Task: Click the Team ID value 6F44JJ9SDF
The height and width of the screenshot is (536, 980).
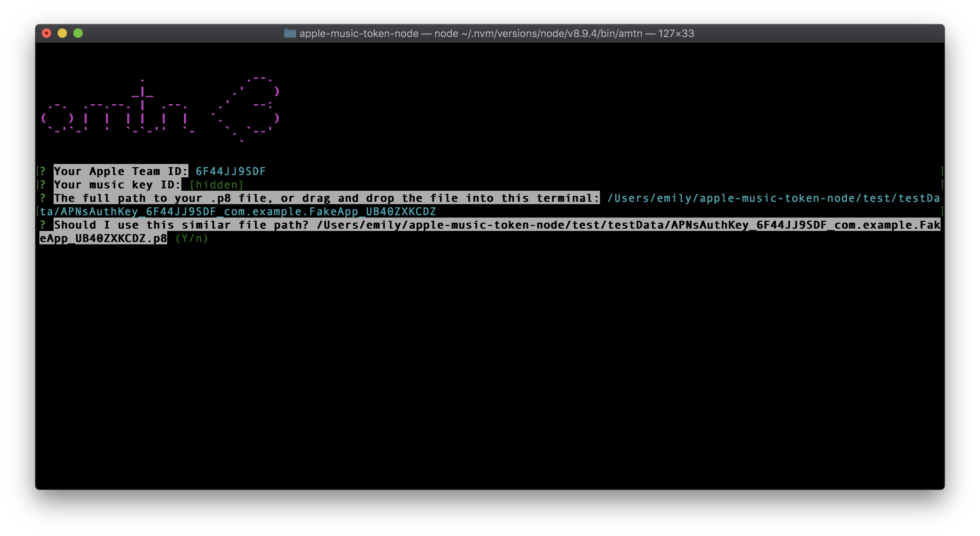Action: (231, 171)
